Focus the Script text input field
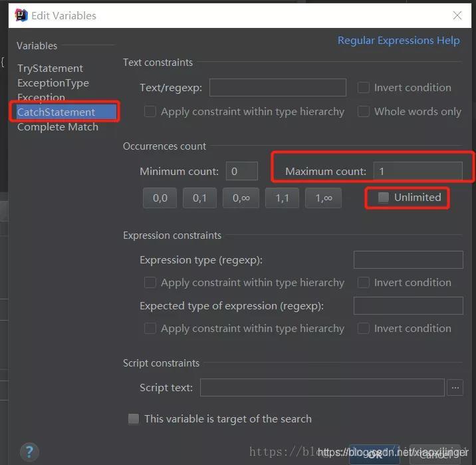The image size is (476, 465). [322, 388]
